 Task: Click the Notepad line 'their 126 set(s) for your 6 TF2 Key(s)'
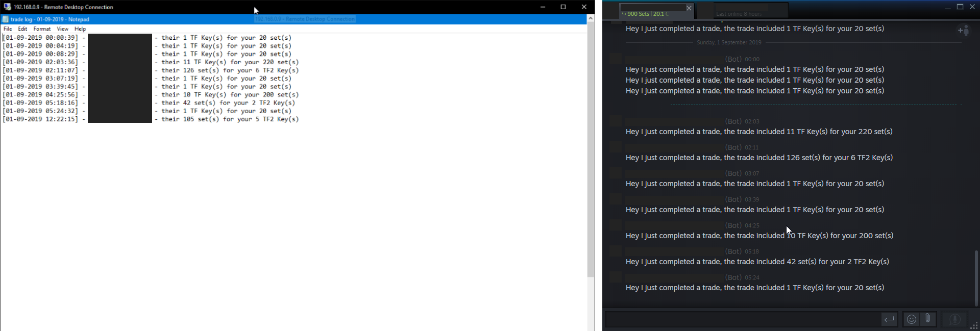pos(151,70)
